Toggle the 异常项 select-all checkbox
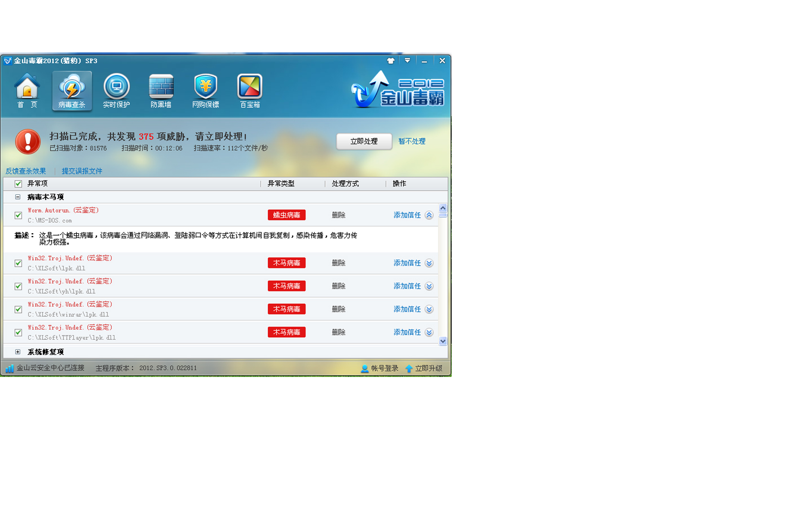Screen dimensions: 812x507 (x=18, y=184)
